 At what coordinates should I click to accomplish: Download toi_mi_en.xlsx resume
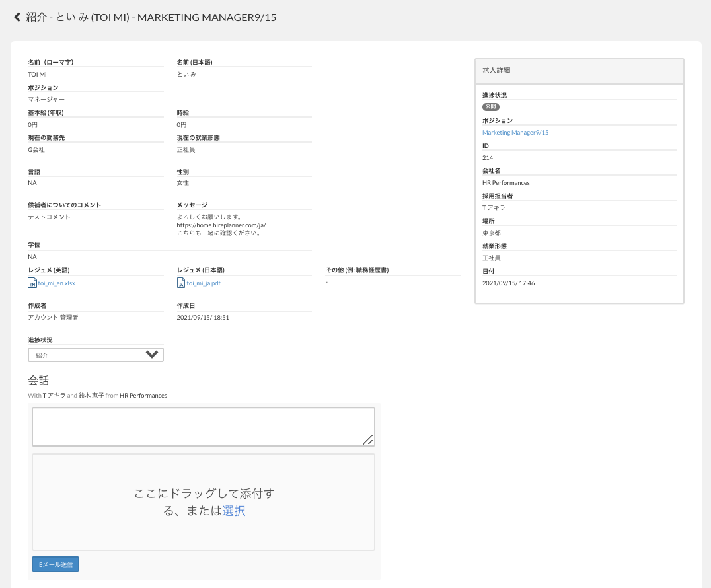tap(57, 283)
